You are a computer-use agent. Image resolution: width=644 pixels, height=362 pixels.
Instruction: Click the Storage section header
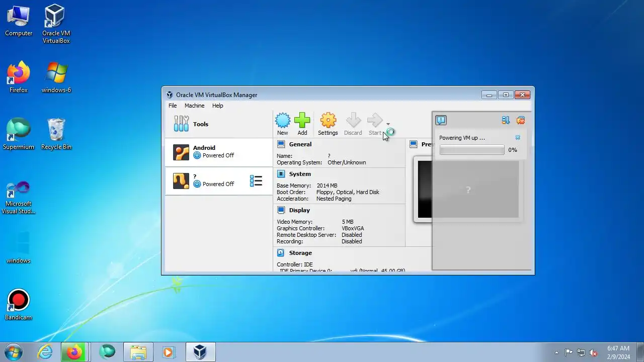300,253
